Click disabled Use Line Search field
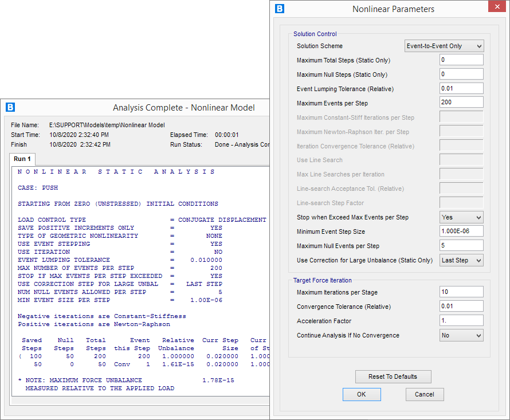 click(x=461, y=160)
